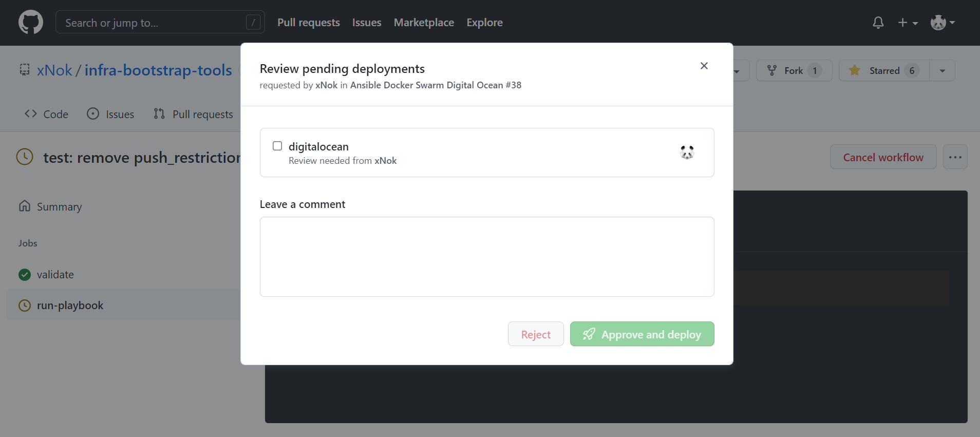This screenshot has width=980, height=437.
Task: Open the user avatar menu
Action: (943, 23)
